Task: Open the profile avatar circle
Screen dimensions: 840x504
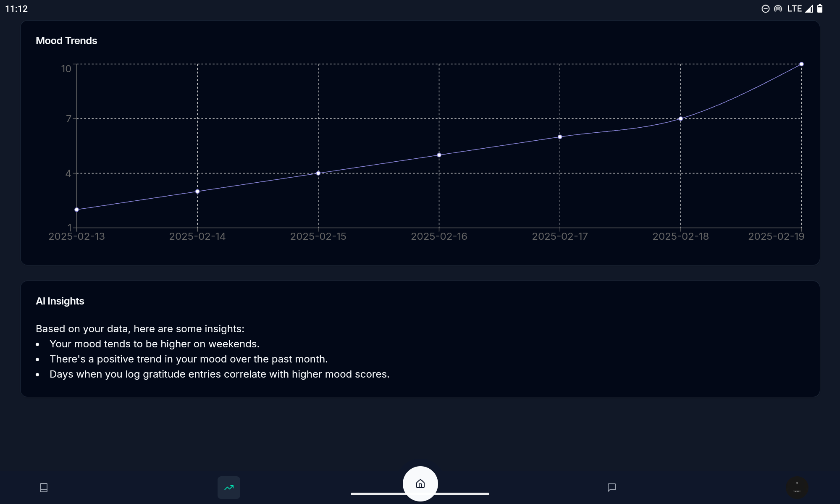Action: 797,487
